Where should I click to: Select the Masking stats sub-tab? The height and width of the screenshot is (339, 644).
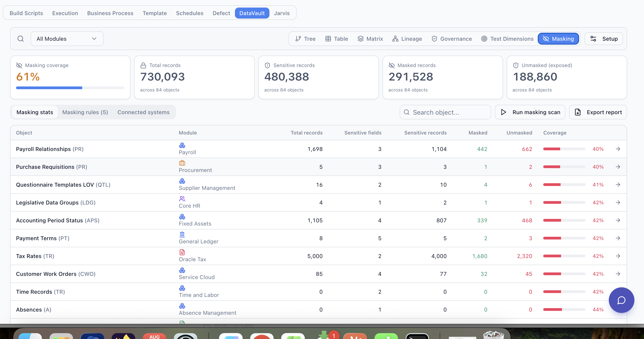(x=35, y=112)
